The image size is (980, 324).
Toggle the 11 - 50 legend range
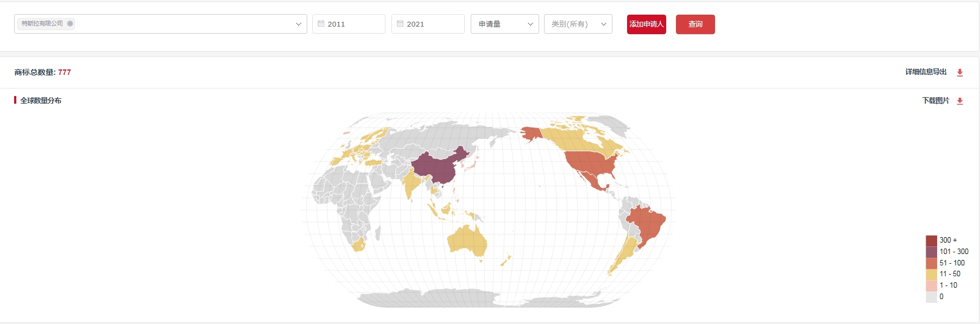(x=931, y=274)
